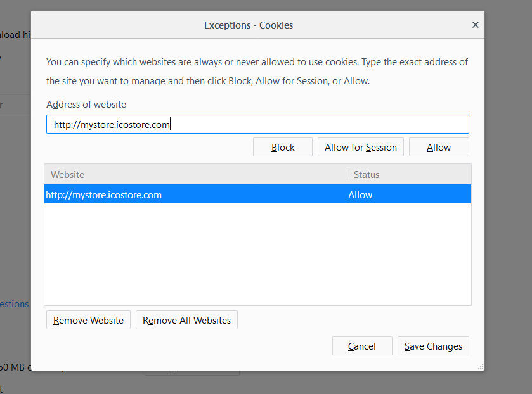Click the Allow status cell in the selected row
This screenshot has height=394, width=532.
click(360, 194)
